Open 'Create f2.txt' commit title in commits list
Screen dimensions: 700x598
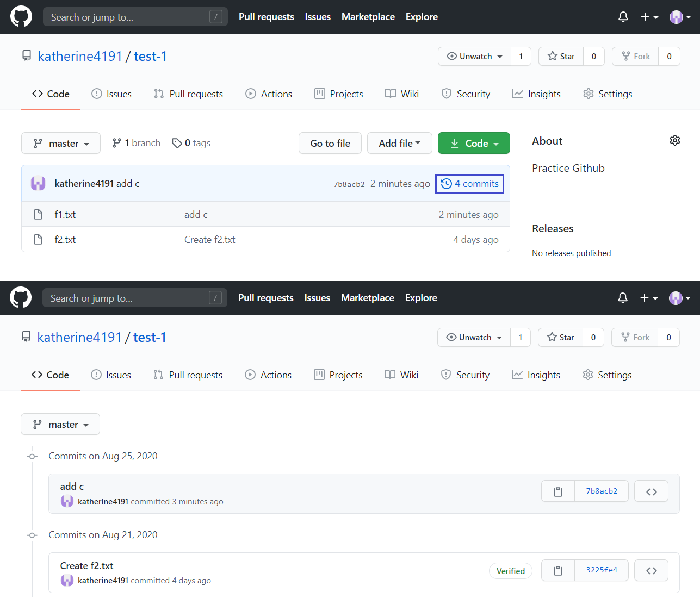point(87,566)
